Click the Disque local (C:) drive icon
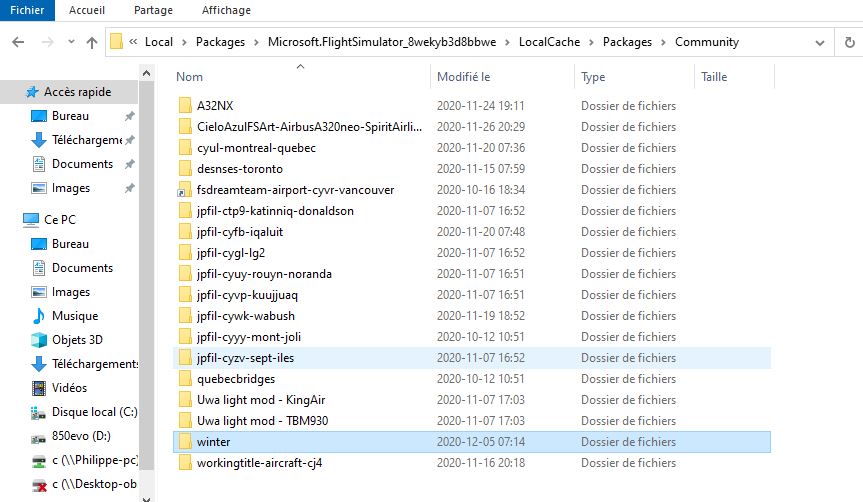 click(x=39, y=412)
